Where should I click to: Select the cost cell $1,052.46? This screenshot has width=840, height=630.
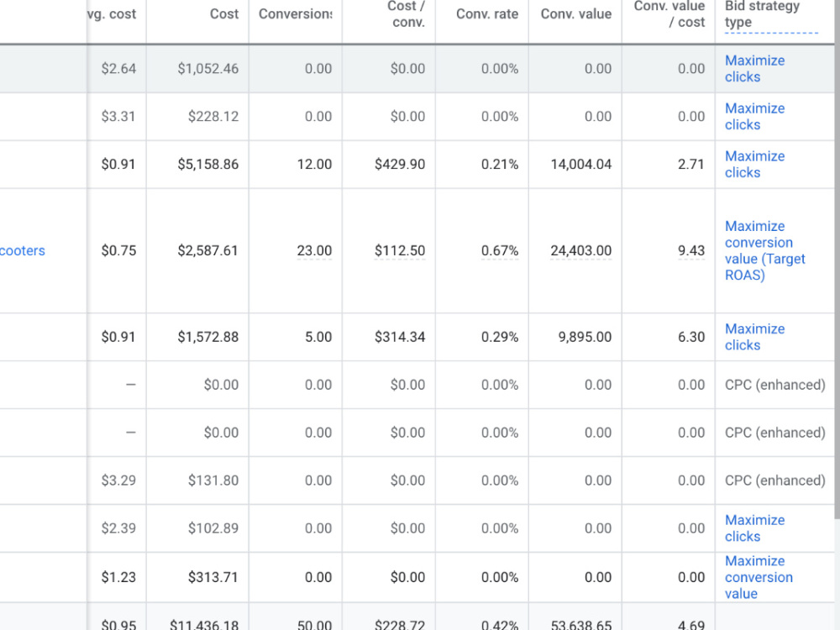click(207, 69)
